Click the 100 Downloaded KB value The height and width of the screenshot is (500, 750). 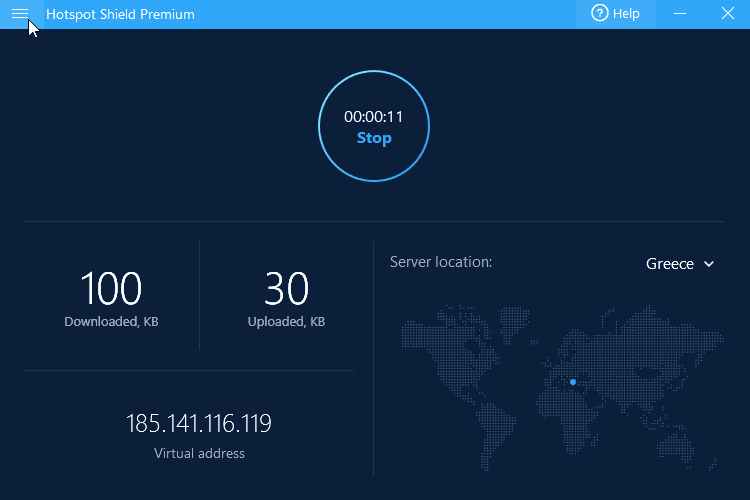(x=111, y=288)
